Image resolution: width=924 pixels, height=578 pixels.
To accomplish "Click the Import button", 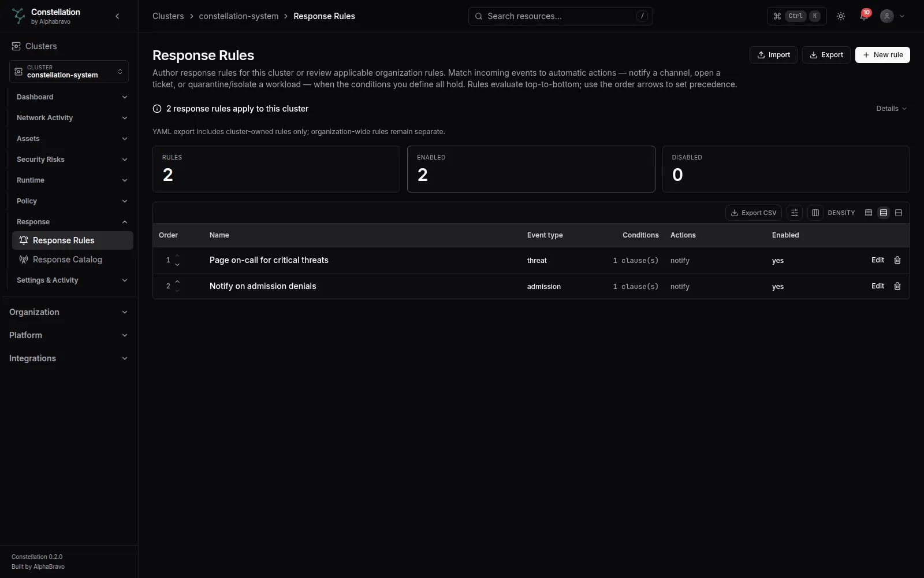I will [x=773, y=55].
